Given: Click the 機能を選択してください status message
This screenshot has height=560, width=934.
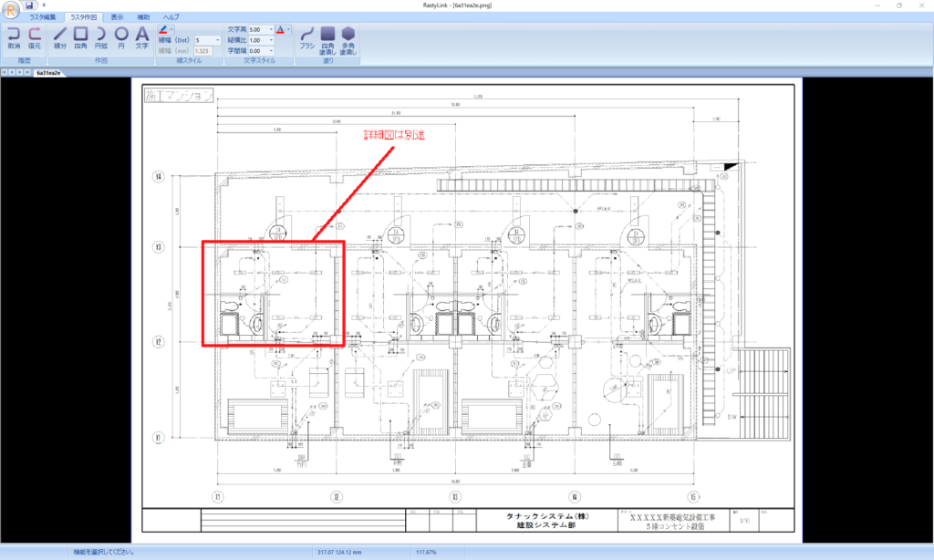Looking at the screenshot, I should coord(104,553).
